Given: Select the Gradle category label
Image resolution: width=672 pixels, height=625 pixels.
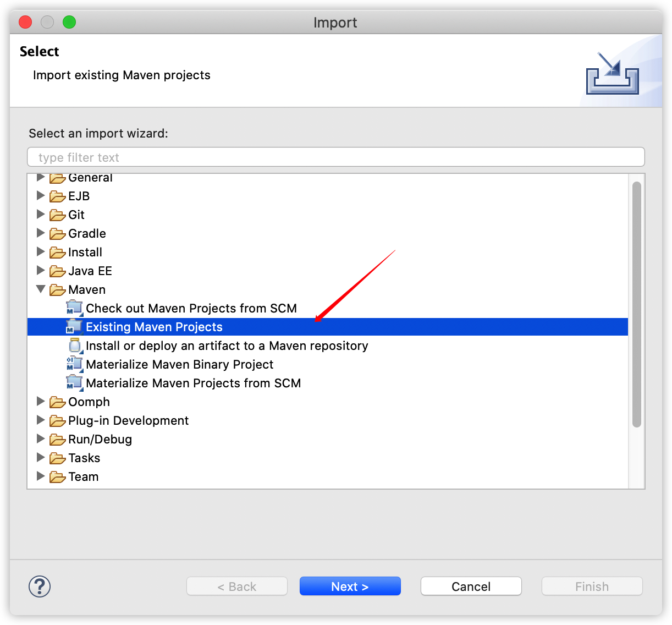Looking at the screenshot, I should tap(87, 234).
